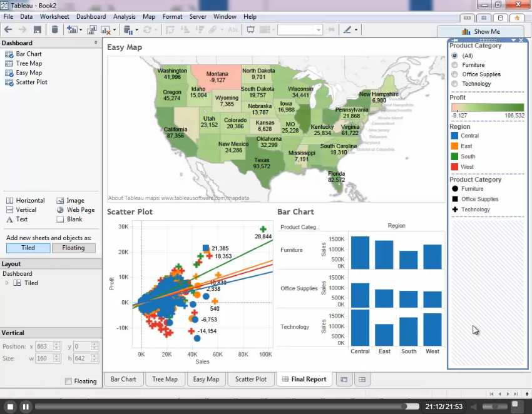Click the Show Me button
The image size is (532, 414).
[x=480, y=31]
